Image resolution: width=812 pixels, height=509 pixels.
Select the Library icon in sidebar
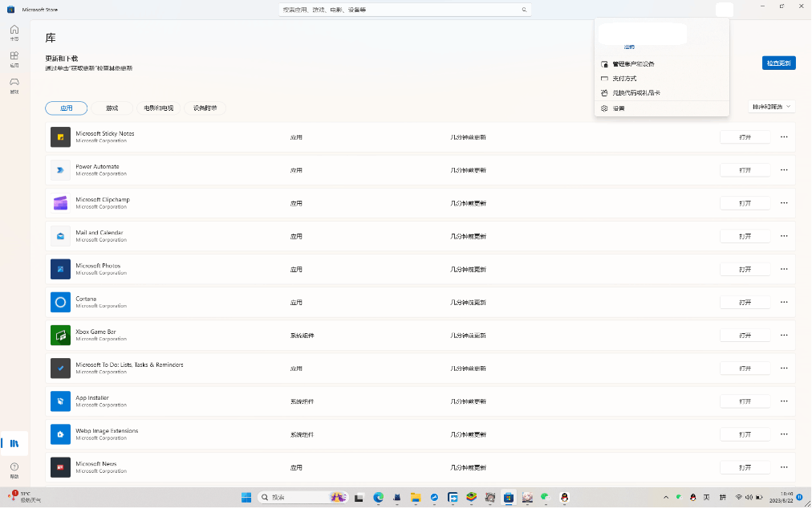pyautogui.click(x=14, y=443)
